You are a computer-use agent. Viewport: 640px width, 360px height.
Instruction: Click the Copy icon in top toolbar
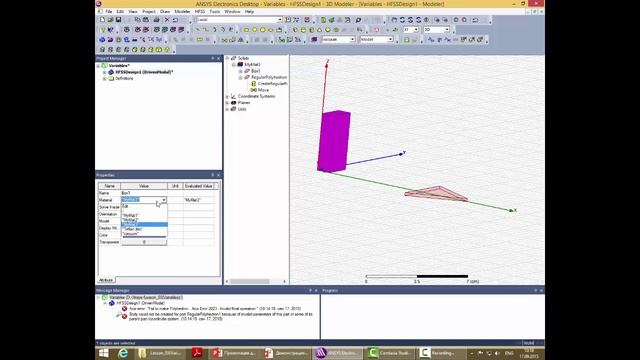(138, 20)
